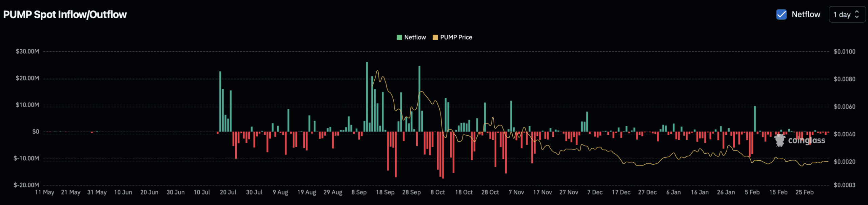The width and height of the screenshot is (868, 205).
Task: Click the 11 May date label
Action: click(44, 192)
